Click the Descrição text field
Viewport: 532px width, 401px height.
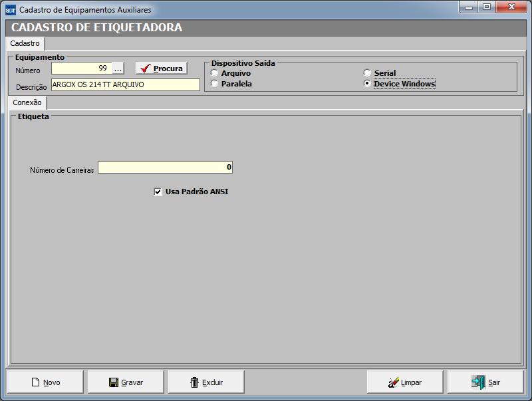coord(125,84)
